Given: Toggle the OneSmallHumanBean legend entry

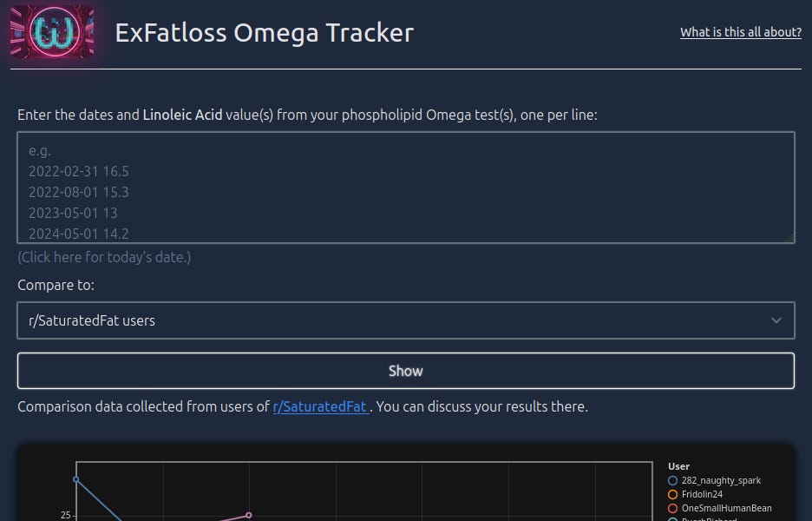Looking at the screenshot, I should [725, 509].
